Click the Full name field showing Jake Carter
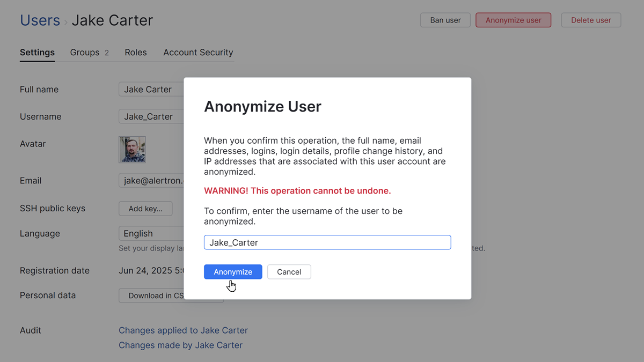Image resolution: width=644 pixels, height=362 pixels. tap(150, 89)
